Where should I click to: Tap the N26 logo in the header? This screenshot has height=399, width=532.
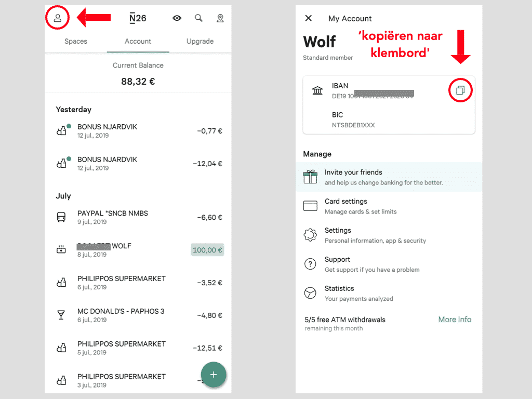pos(138,18)
